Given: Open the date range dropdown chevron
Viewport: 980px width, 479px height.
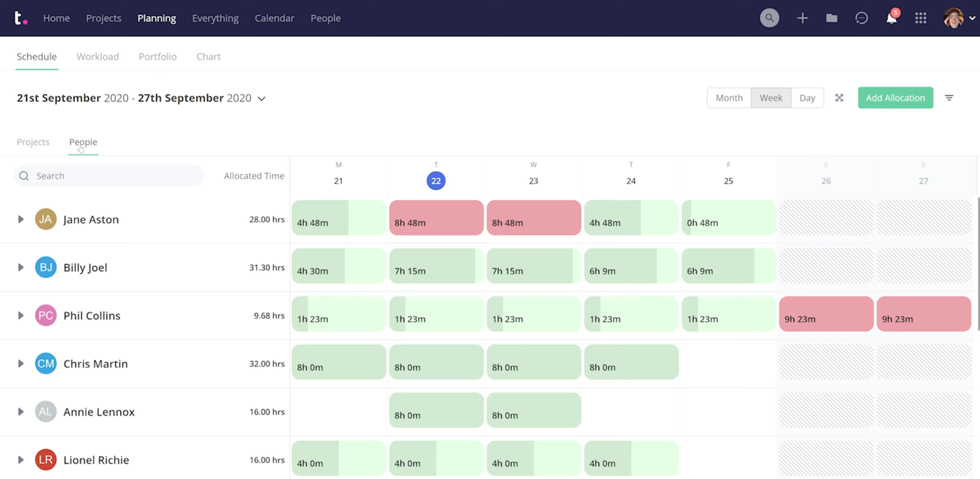Looking at the screenshot, I should click(x=262, y=99).
